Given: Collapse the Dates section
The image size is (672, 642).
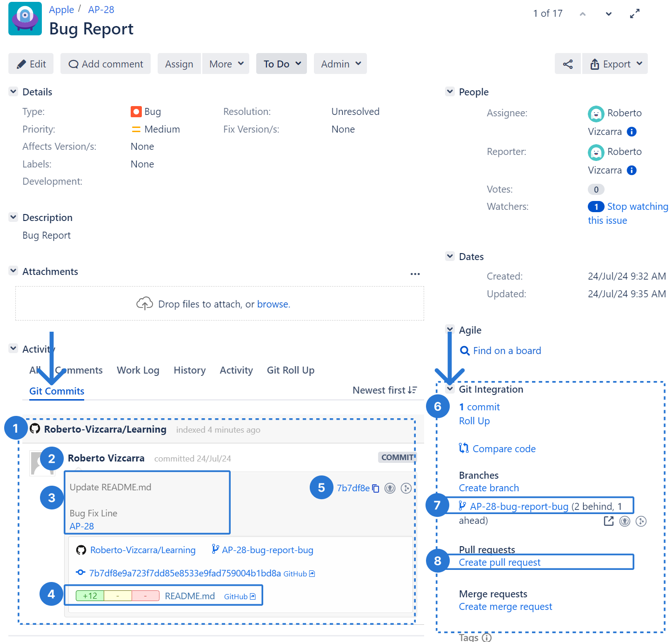Looking at the screenshot, I should pyautogui.click(x=450, y=256).
